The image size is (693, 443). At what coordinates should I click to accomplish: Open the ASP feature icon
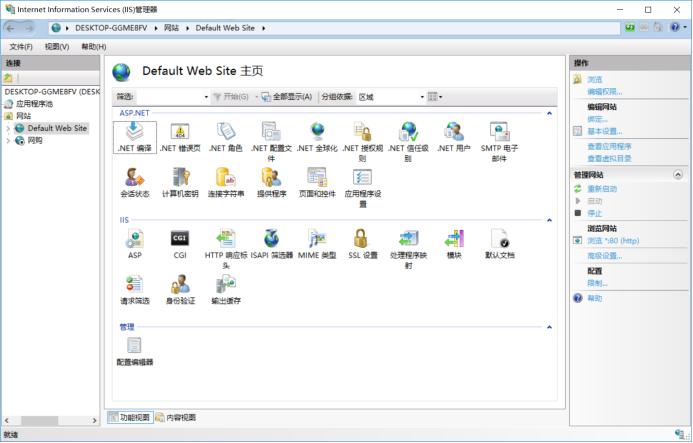click(135, 244)
